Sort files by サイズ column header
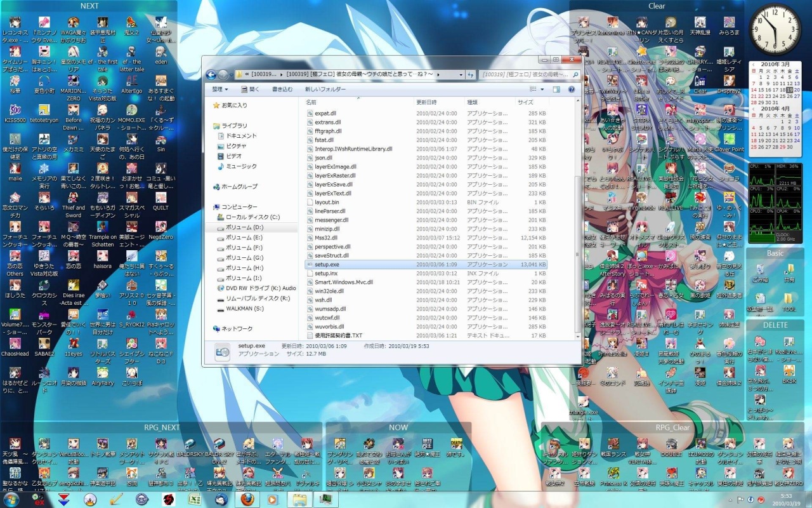 click(532, 102)
